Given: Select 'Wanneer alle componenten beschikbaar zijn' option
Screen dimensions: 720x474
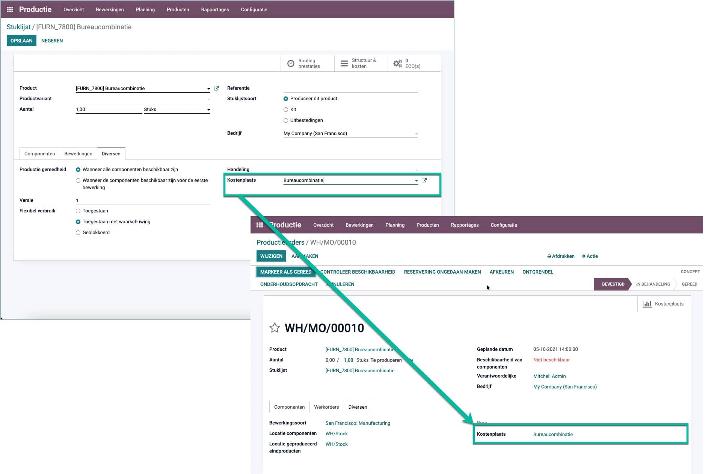Looking at the screenshot, I should pyautogui.click(x=78, y=169).
